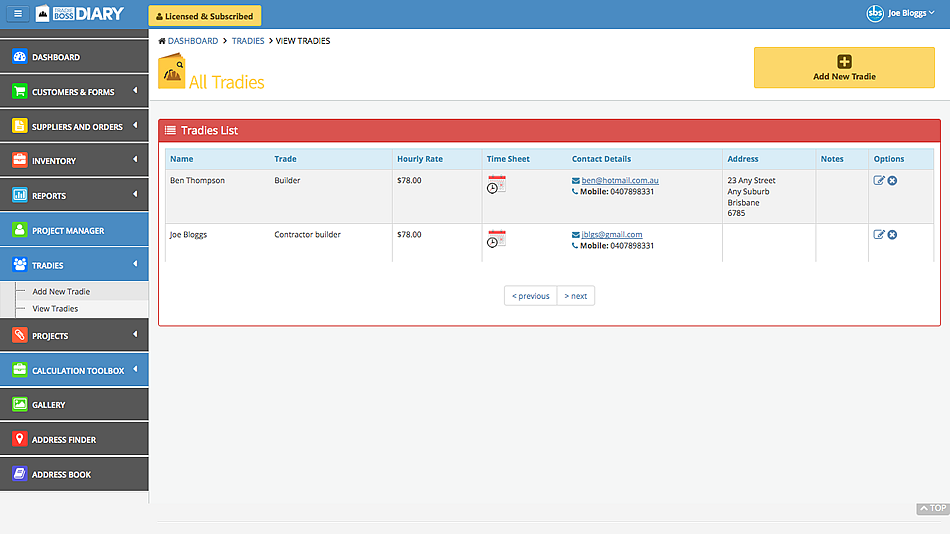Click delete icon in Ben Thompson's row
The height and width of the screenshot is (534, 950).
[x=892, y=180]
